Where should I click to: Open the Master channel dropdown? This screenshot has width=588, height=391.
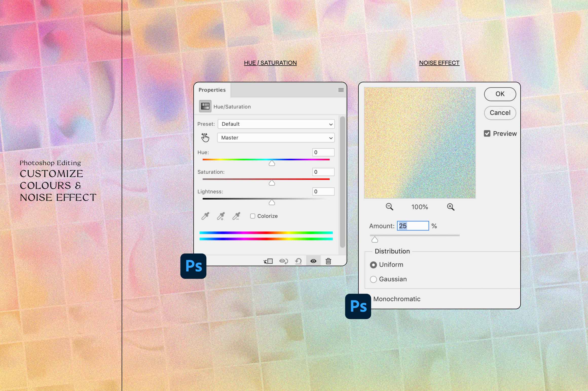coord(275,138)
